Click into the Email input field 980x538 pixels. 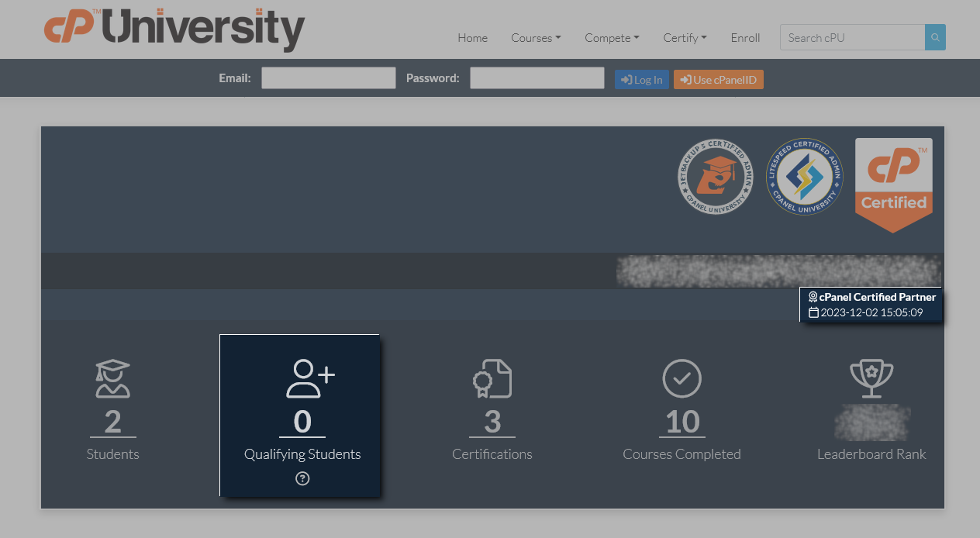pyautogui.click(x=329, y=78)
